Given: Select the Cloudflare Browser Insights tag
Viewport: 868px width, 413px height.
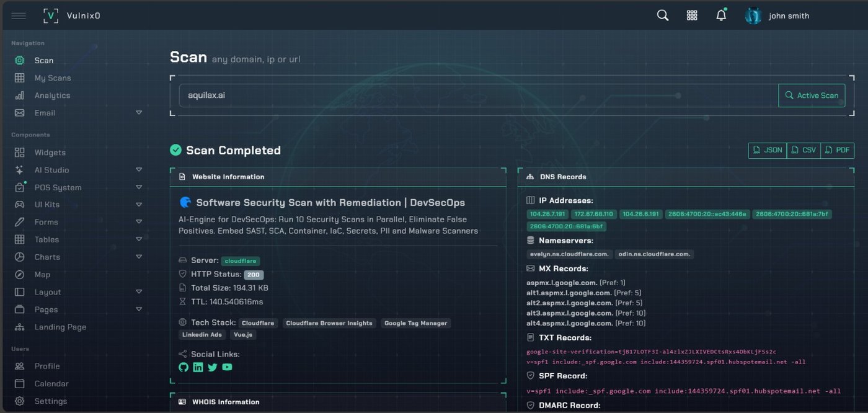Looking at the screenshot, I should 329,323.
